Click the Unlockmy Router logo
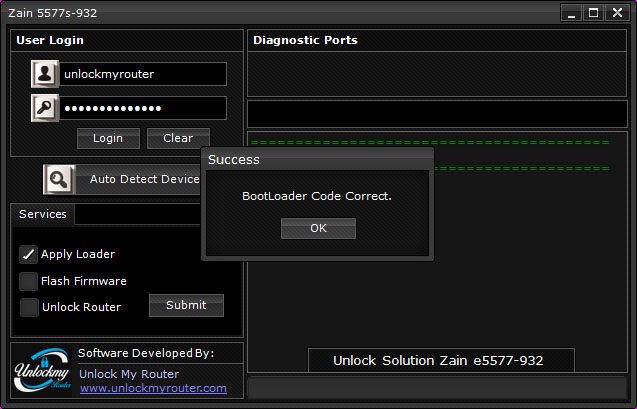The width and height of the screenshot is (637, 409). tap(42, 370)
